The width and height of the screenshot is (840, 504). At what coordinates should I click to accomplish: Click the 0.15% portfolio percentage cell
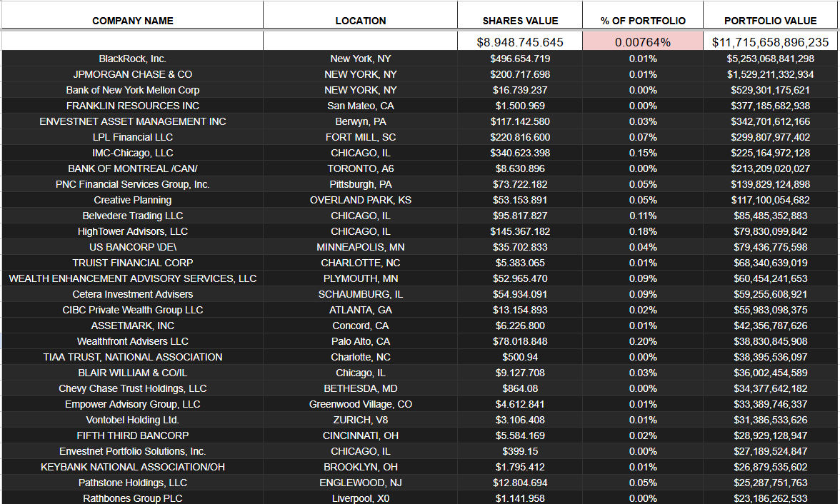643,153
